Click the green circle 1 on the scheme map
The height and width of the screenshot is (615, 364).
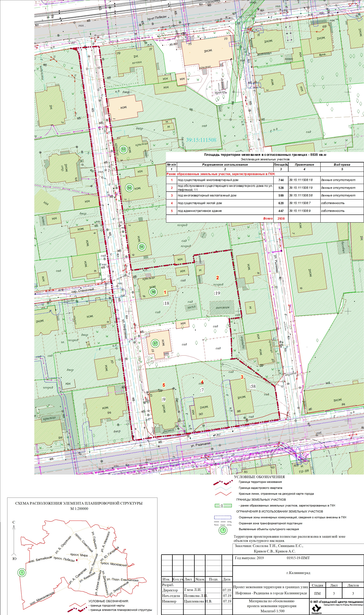tap(22, 573)
